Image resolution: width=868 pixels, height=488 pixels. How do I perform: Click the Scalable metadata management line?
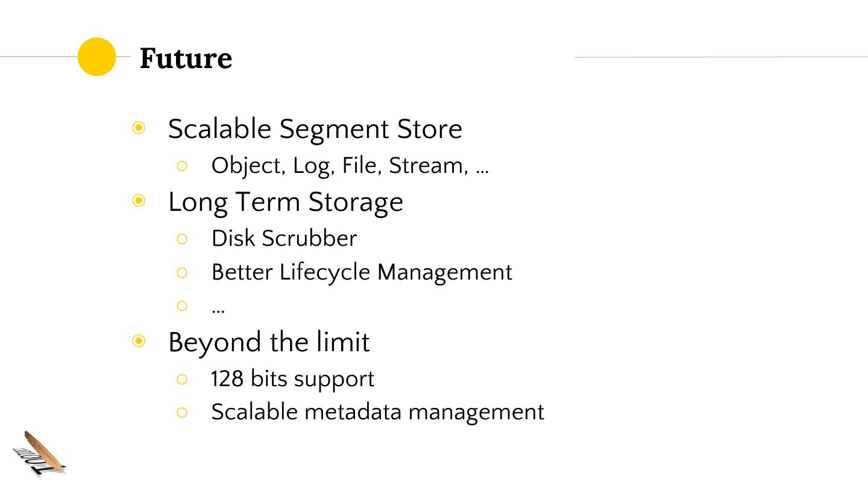pos(377,412)
